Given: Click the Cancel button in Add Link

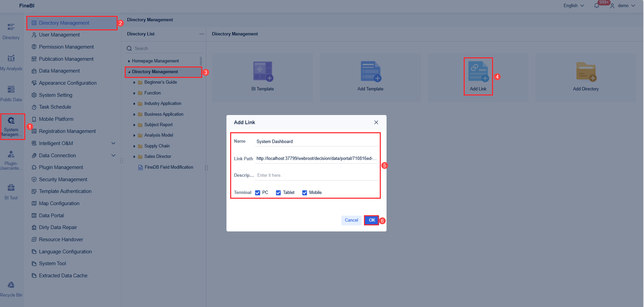Looking at the screenshot, I should pyautogui.click(x=351, y=220).
